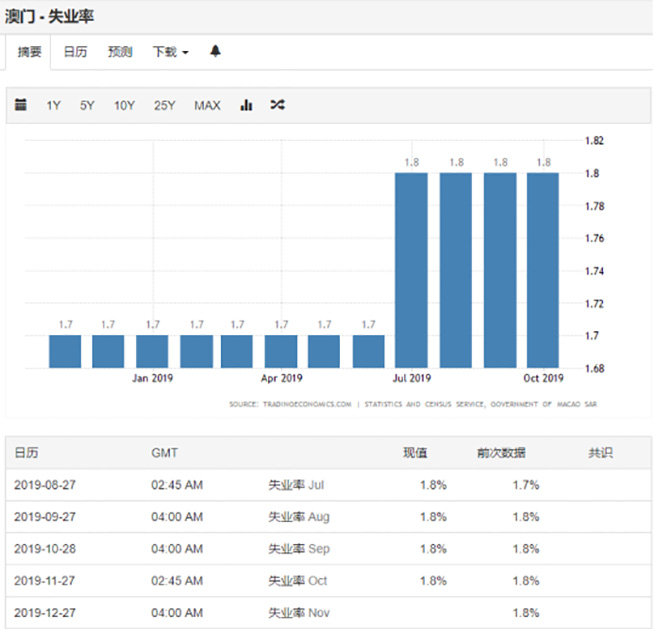Click the 前次数据 column header

508,453
